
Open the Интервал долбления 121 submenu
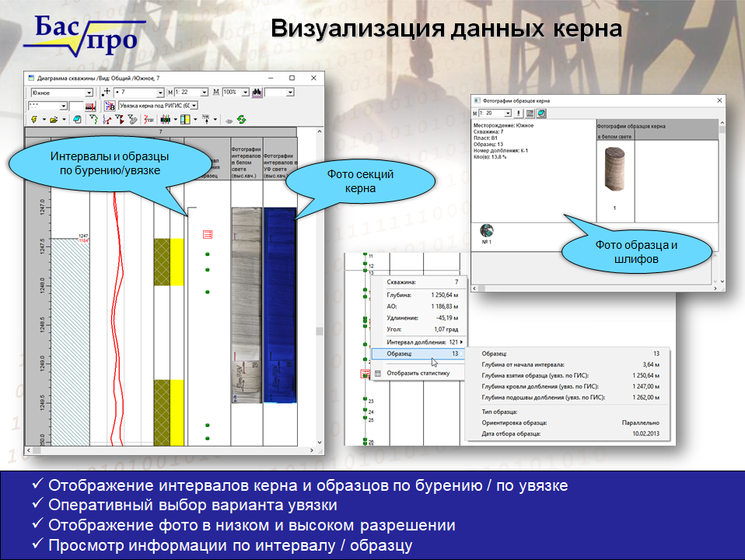coord(418,342)
